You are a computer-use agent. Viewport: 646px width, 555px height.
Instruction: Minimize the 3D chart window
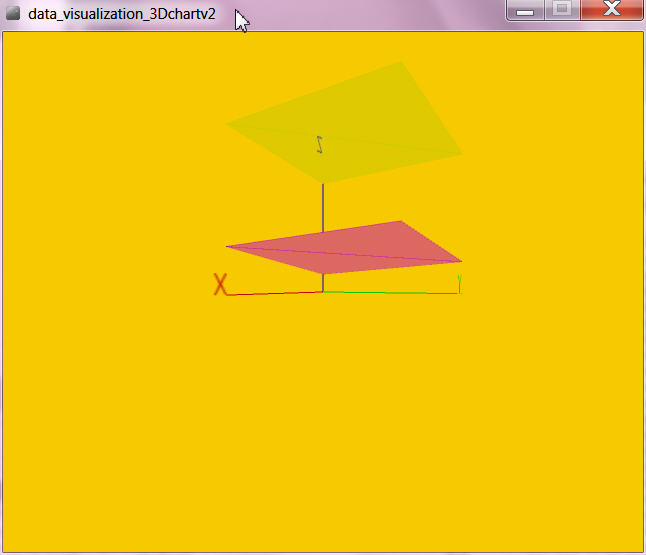pyautogui.click(x=524, y=10)
